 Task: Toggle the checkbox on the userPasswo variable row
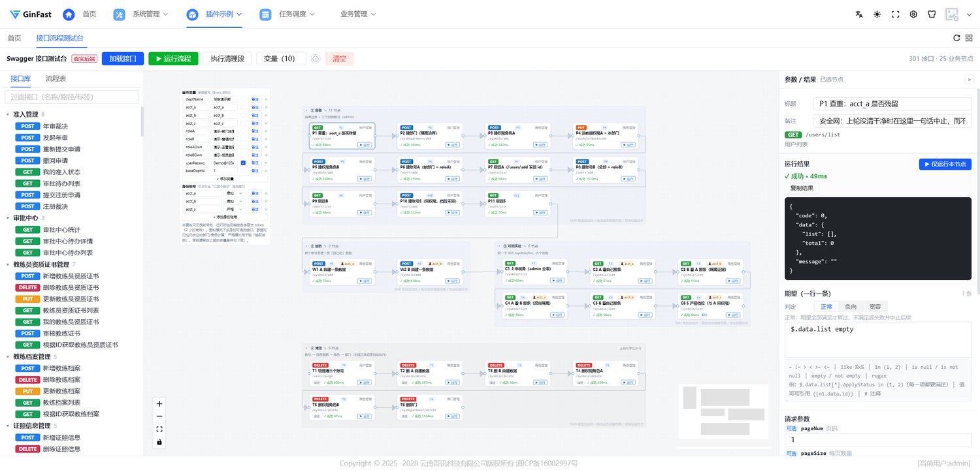point(243,163)
